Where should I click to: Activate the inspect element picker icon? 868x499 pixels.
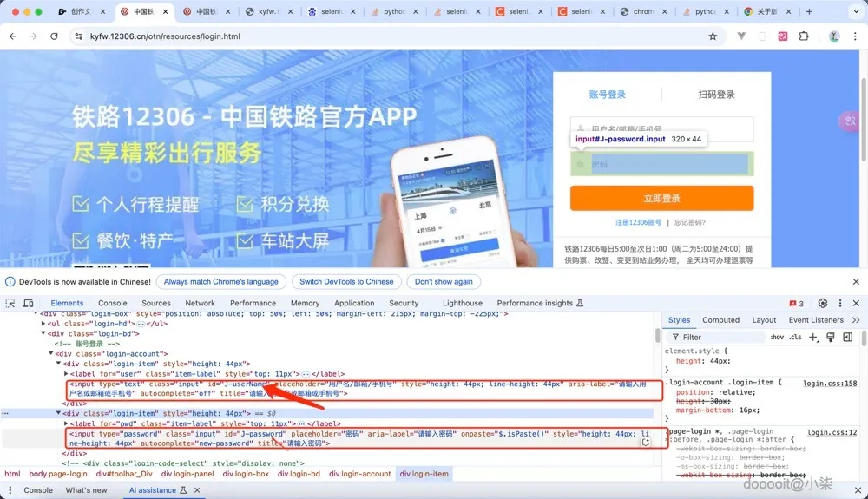tap(10, 303)
